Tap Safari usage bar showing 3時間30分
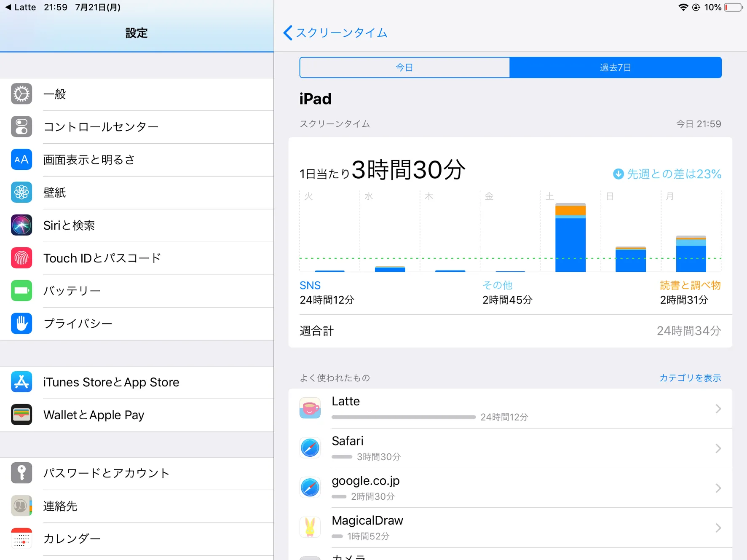 [x=342, y=457]
